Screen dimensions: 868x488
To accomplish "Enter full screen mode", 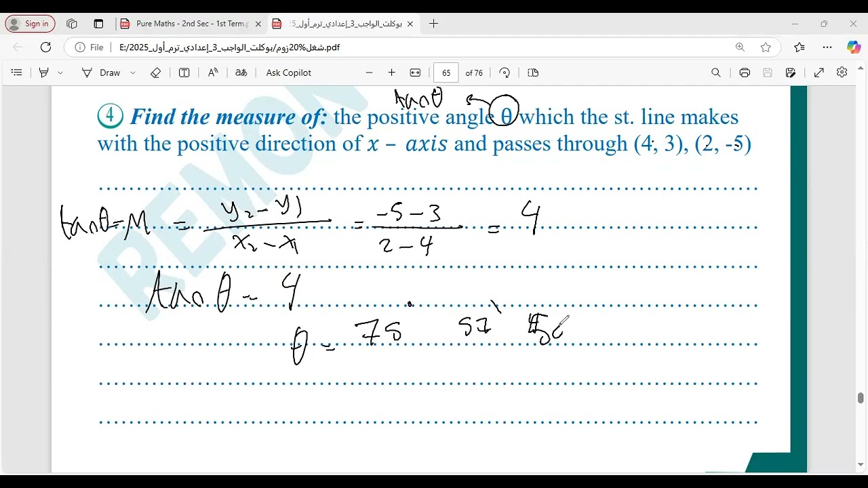I will [x=819, y=73].
